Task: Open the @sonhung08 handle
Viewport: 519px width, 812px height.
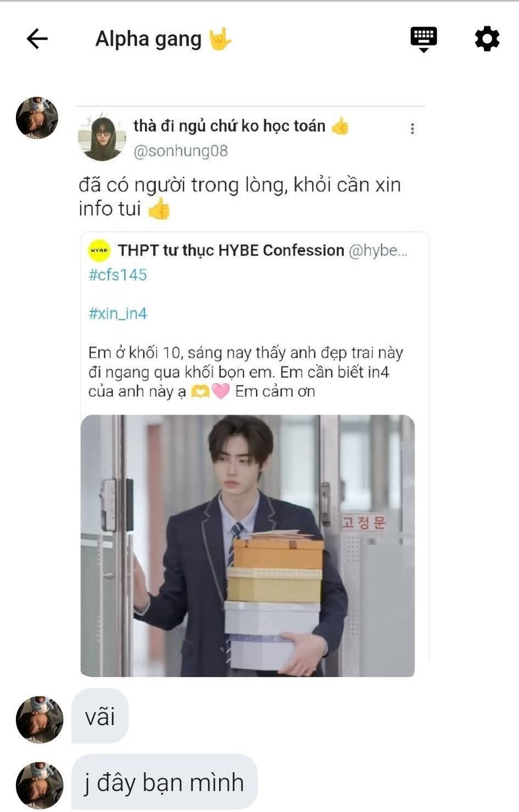Action: (181, 151)
